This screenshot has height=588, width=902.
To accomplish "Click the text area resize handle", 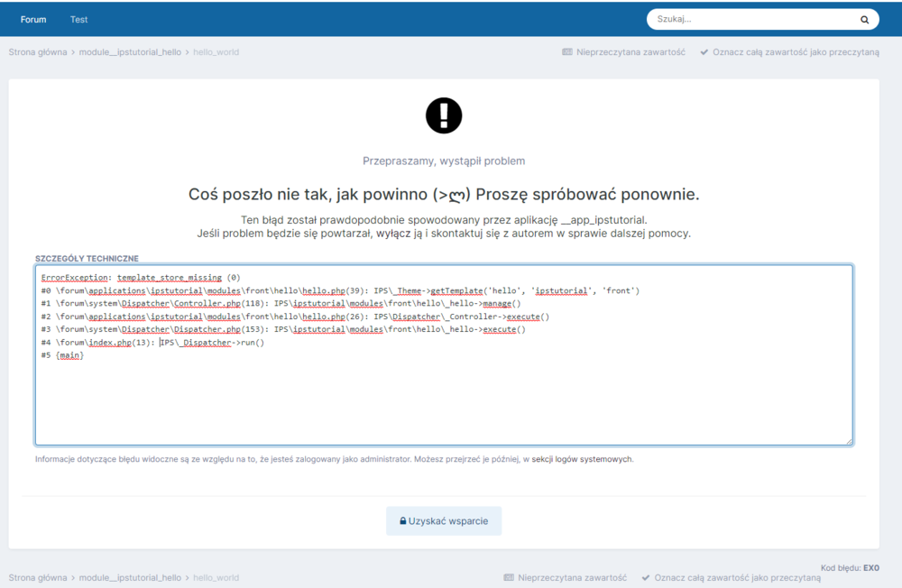I will point(848,441).
